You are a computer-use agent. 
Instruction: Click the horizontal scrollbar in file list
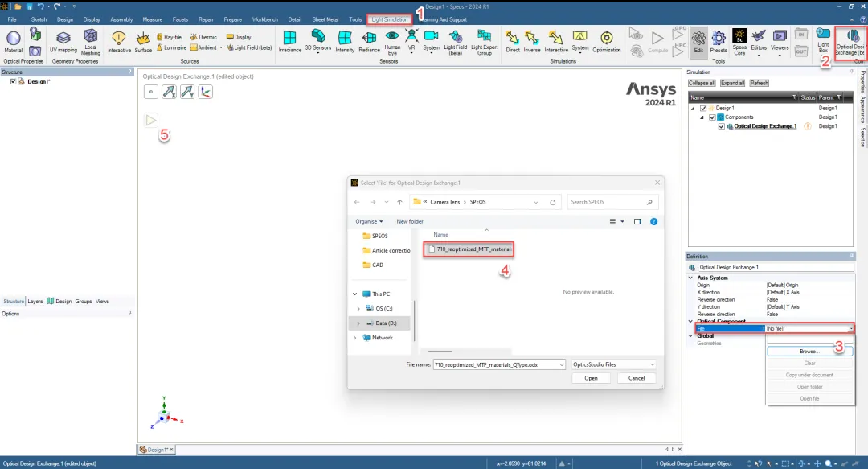tap(440, 351)
